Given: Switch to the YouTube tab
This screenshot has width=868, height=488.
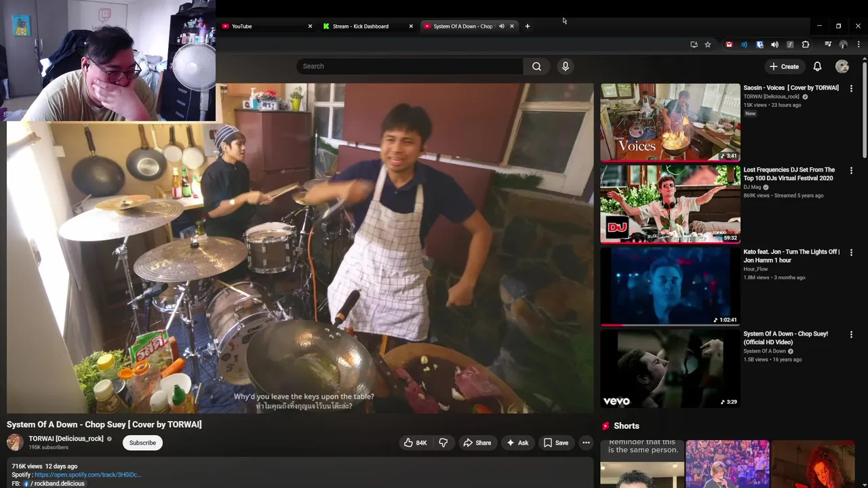Looking at the screenshot, I should pyautogui.click(x=267, y=26).
